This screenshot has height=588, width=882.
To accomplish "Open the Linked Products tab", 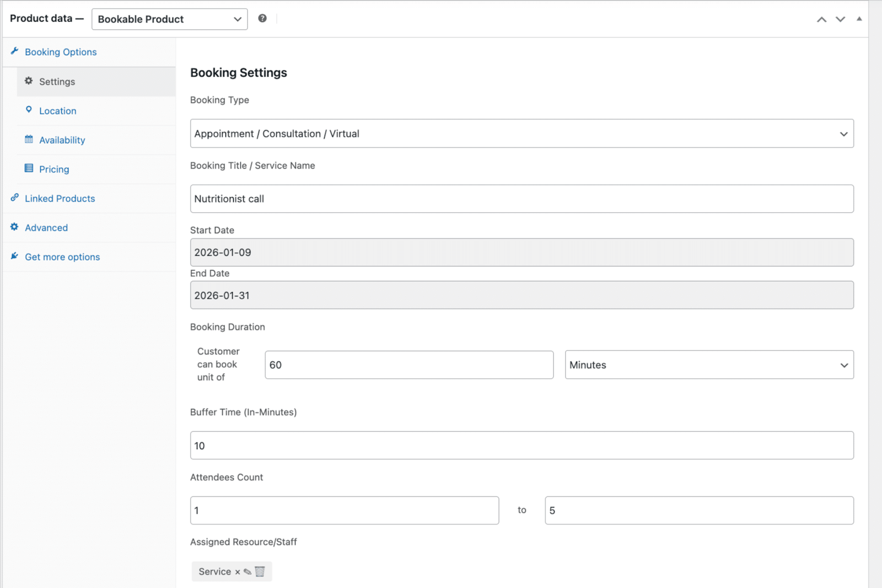I will [89, 198].
